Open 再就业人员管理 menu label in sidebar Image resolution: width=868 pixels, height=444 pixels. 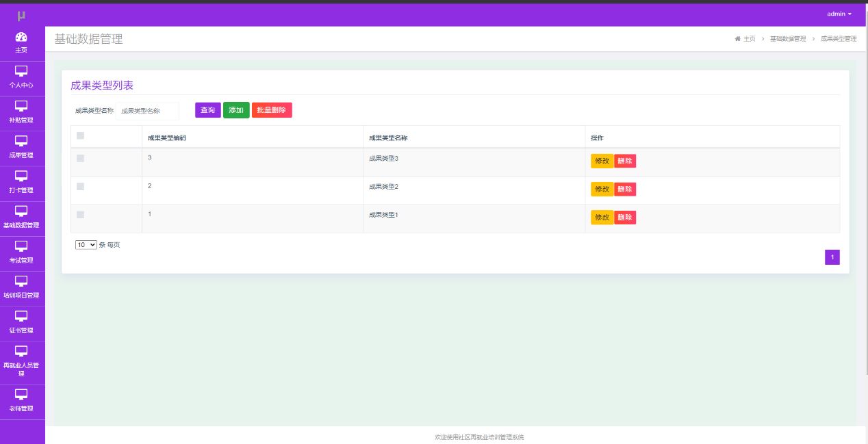coord(21,369)
